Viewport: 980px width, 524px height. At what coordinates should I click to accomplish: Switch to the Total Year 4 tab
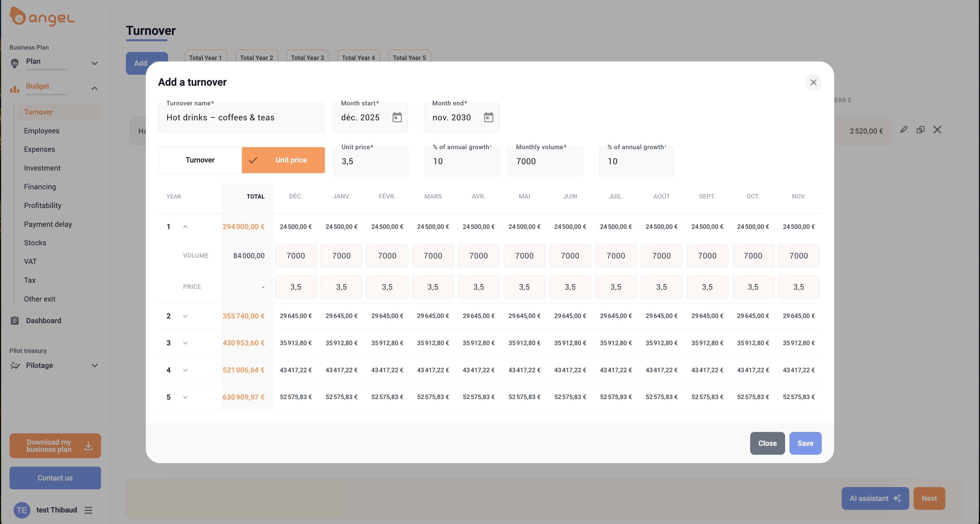pos(358,58)
